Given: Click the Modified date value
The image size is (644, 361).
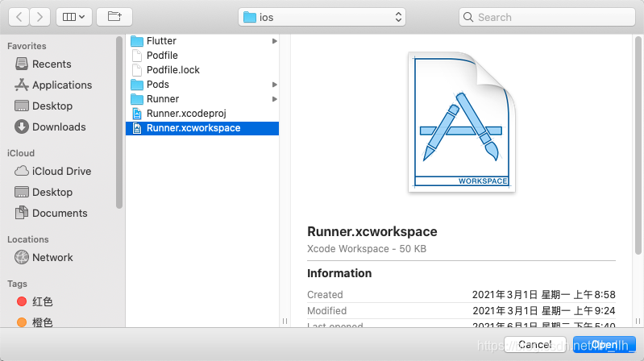Looking at the screenshot, I should point(544,311).
